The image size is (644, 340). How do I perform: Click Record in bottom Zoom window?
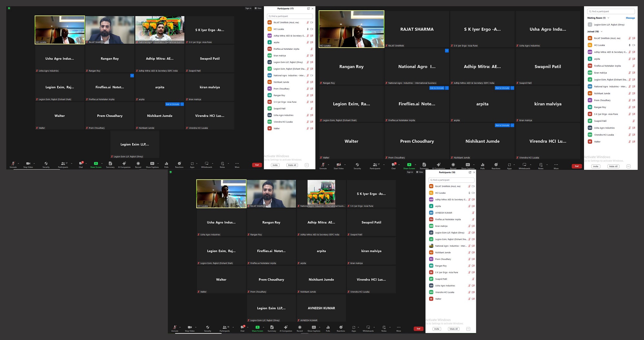tap(300, 328)
